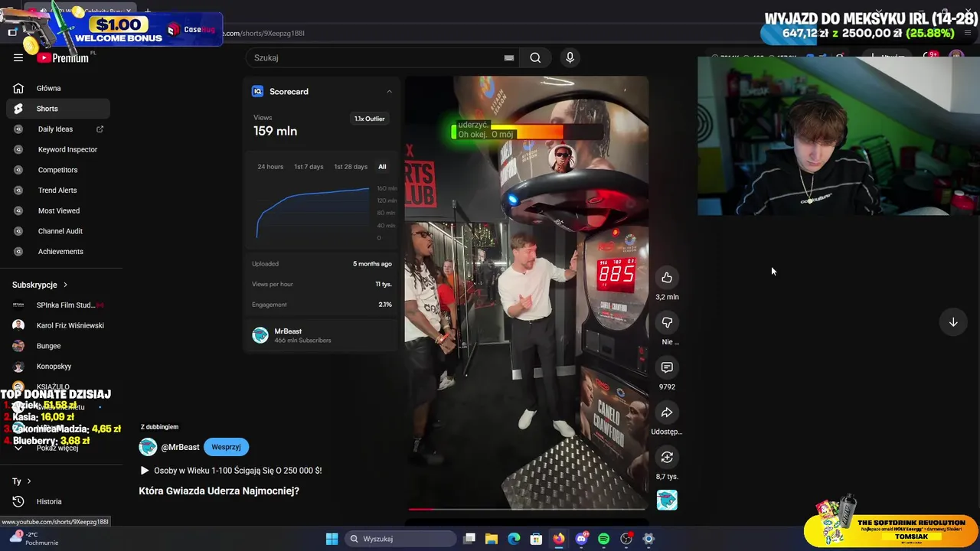Open Konopskyy subscription channel
Image resolution: width=980 pixels, height=551 pixels.
click(58, 367)
